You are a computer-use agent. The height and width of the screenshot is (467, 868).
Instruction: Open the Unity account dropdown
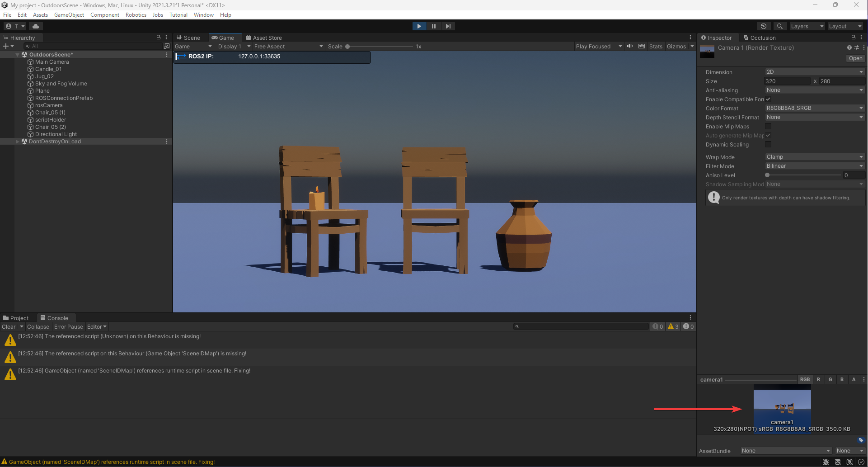tap(15, 26)
